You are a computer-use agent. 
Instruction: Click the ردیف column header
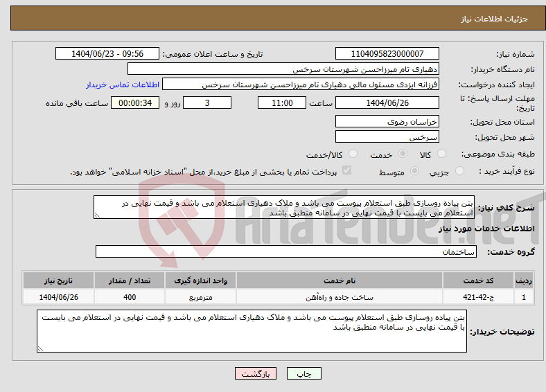524,280
